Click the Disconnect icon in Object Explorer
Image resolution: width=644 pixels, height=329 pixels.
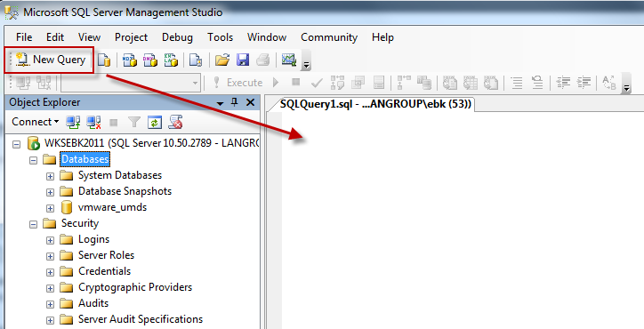click(x=93, y=122)
